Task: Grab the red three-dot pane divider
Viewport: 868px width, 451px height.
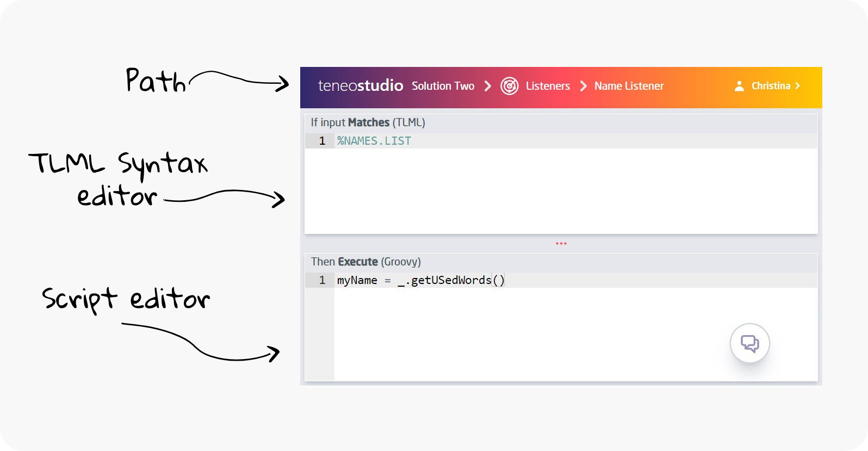Action: tap(561, 244)
